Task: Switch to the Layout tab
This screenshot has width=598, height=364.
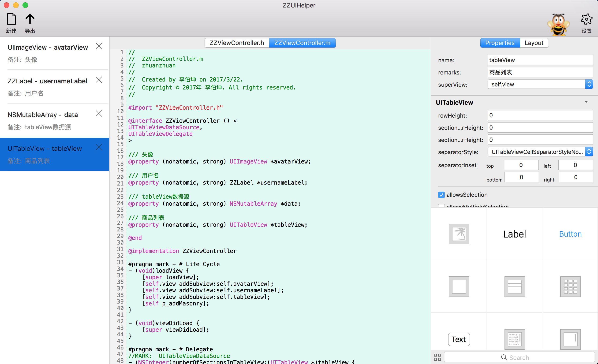Action: [534, 43]
